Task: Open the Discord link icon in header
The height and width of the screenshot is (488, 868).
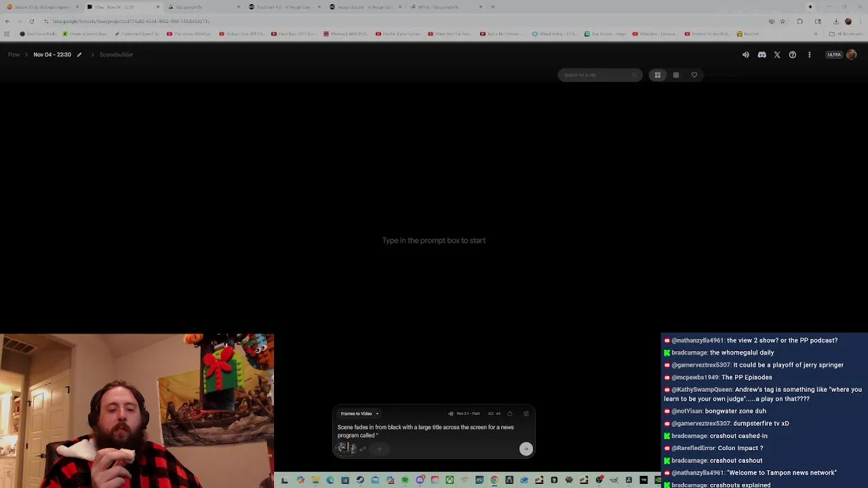Action: [x=762, y=55]
